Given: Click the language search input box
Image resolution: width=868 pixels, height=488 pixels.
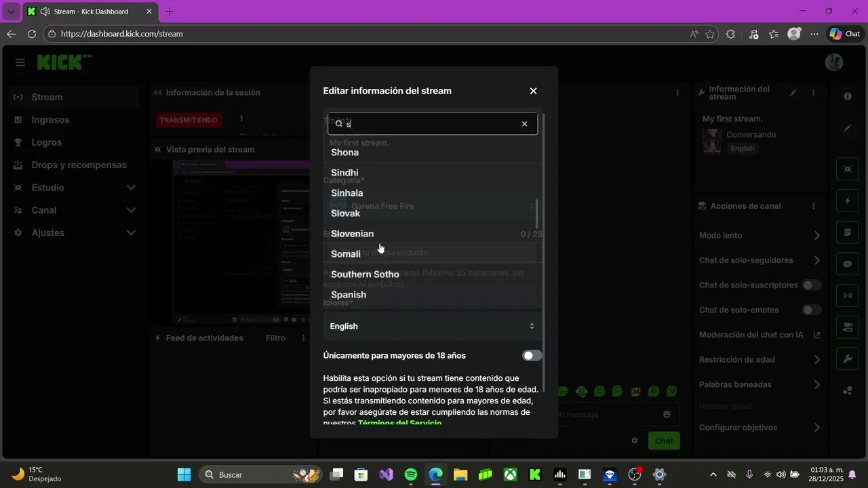Looking at the screenshot, I should (x=432, y=124).
